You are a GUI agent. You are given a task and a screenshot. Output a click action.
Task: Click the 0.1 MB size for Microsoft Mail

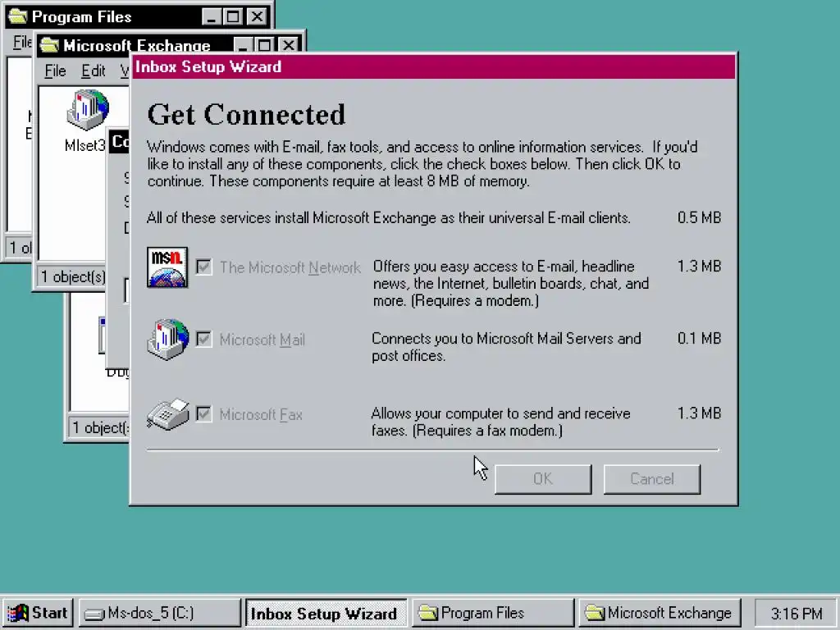pos(699,339)
